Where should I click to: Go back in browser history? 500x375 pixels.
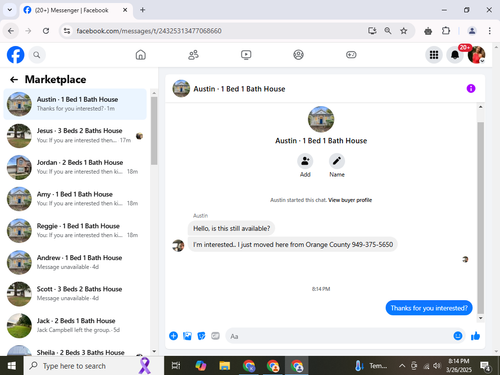pos(11,31)
